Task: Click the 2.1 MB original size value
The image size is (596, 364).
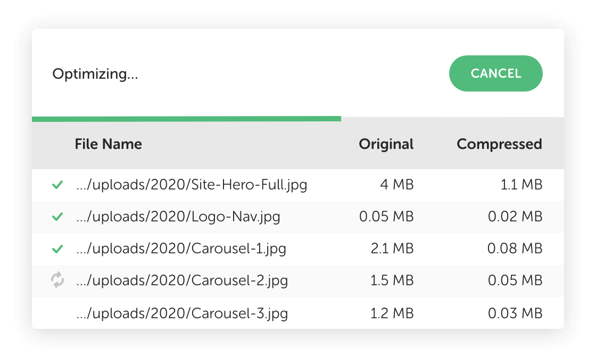Action: click(391, 249)
